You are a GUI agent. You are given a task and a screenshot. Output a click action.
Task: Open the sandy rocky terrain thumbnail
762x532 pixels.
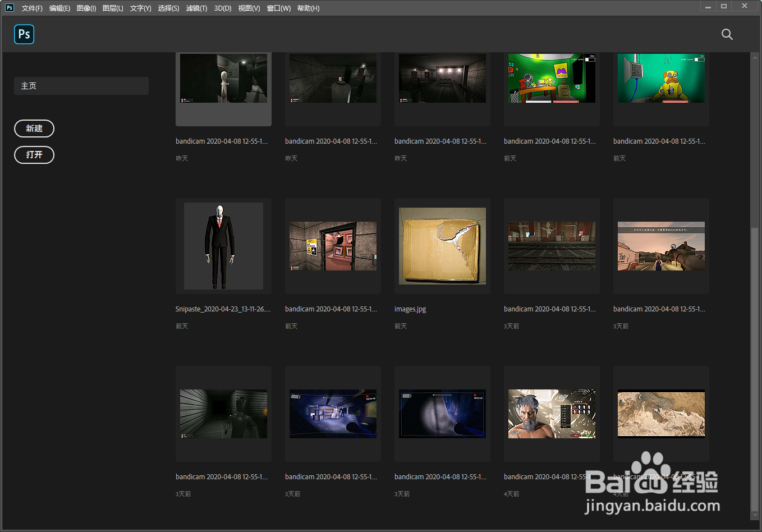661,414
